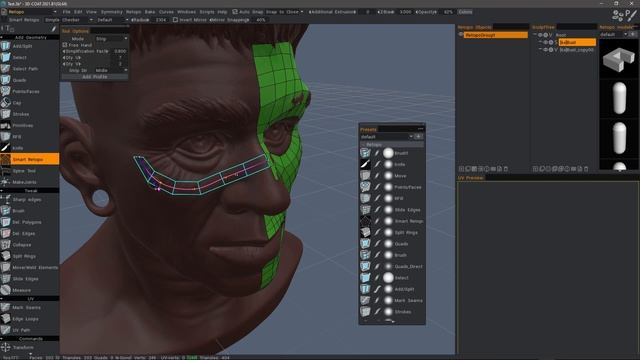Click the highlighted Smart Retopo tool

pos(29,159)
